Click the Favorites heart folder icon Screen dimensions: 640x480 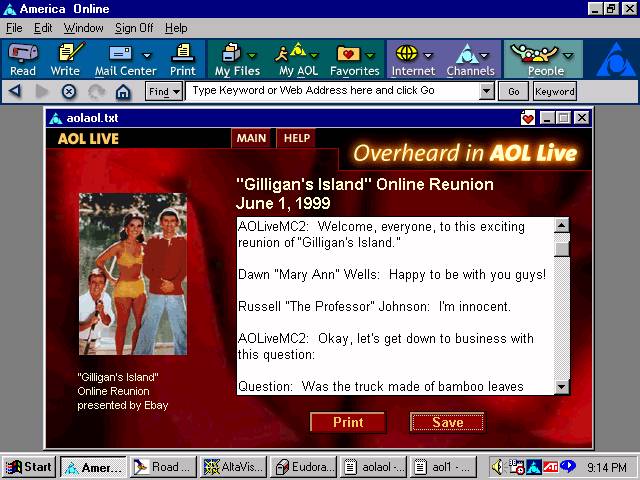point(348,54)
